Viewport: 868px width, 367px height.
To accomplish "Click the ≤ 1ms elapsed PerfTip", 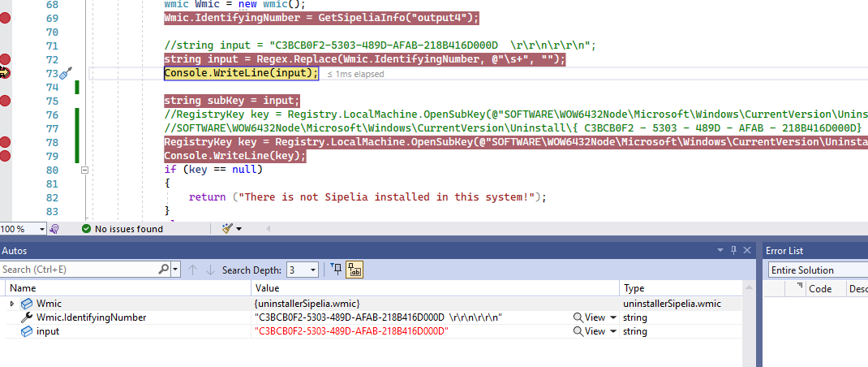I will click(x=355, y=74).
